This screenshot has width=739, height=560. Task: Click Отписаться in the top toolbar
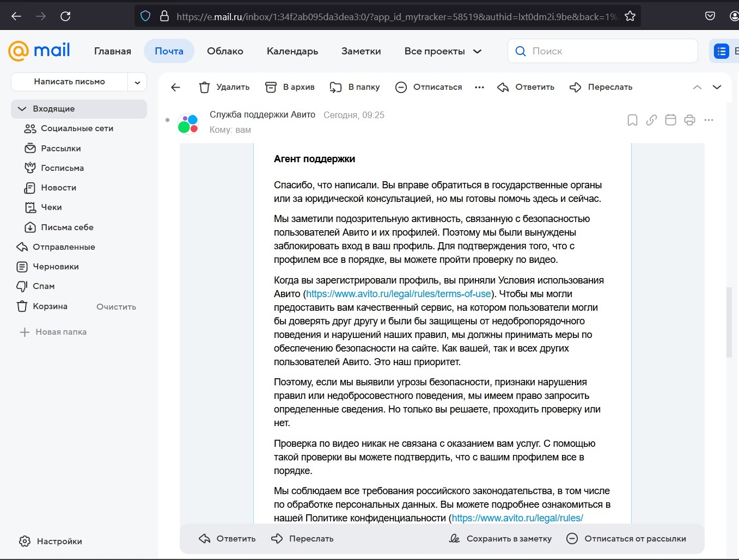[429, 87]
